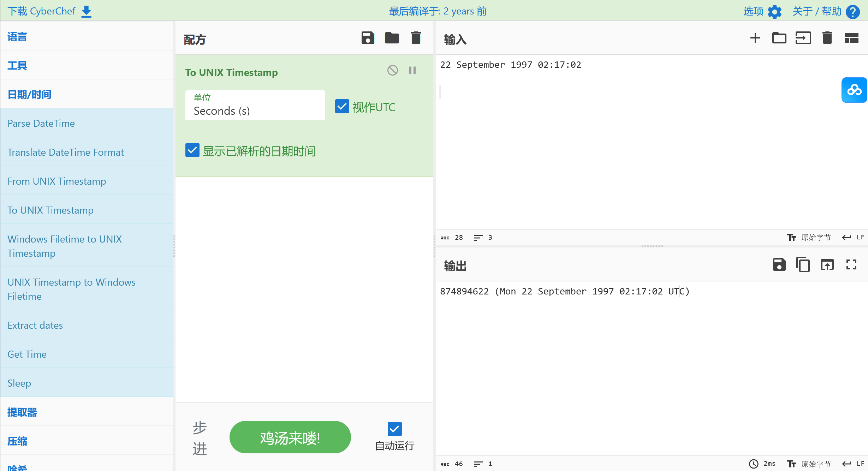Open output LF end-of-line selector
The width and height of the screenshot is (868, 471).
853,464
